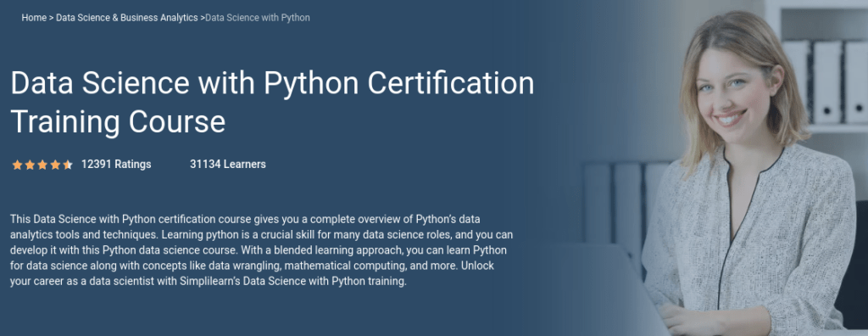
Task: Click the five-star rating icons
Action: click(42, 165)
